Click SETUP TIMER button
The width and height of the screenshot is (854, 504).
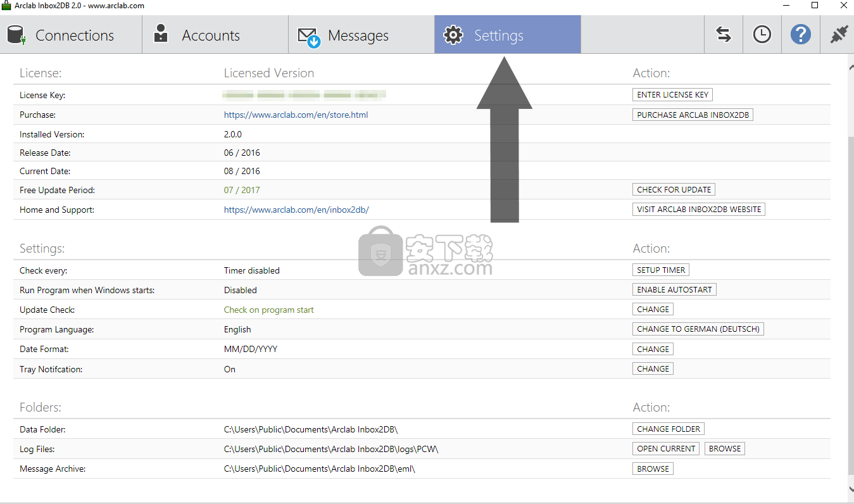[661, 270]
